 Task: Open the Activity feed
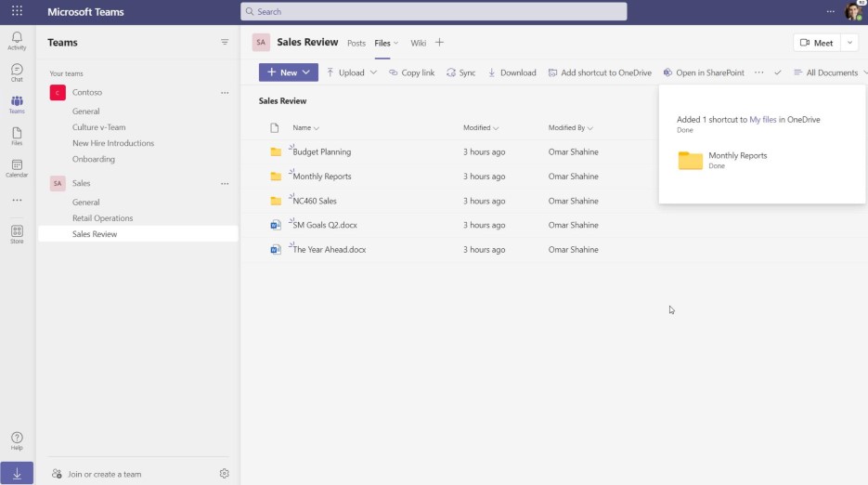17,41
